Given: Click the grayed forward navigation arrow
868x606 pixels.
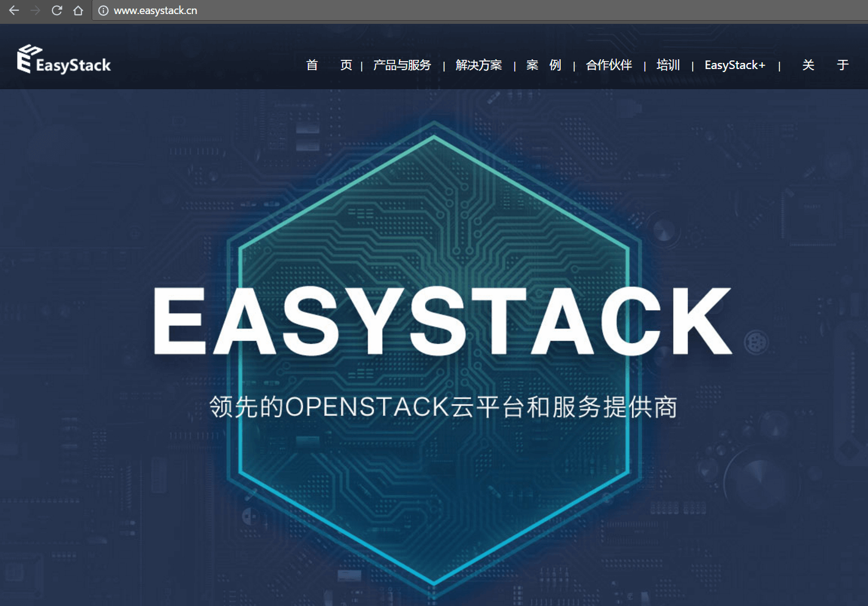Looking at the screenshot, I should click(x=35, y=10).
